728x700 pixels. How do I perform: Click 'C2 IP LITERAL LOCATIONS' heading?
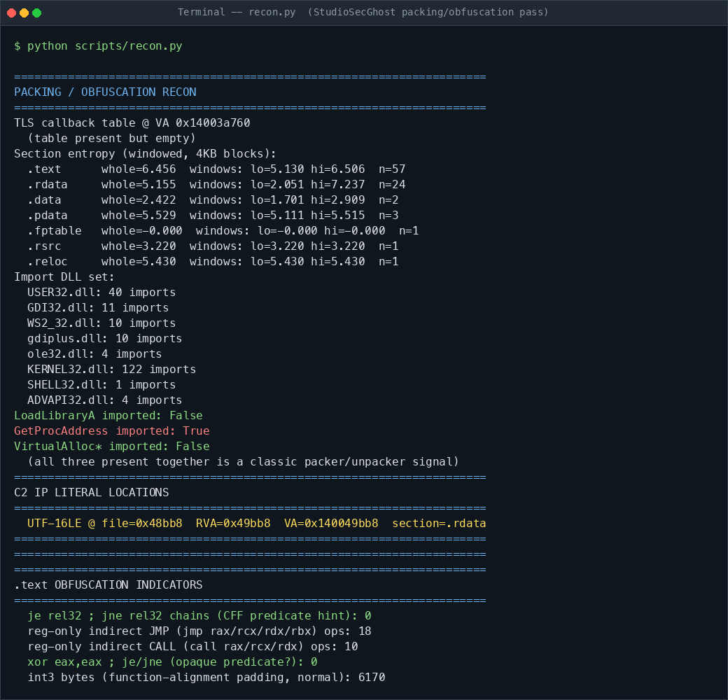click(92, 493)
